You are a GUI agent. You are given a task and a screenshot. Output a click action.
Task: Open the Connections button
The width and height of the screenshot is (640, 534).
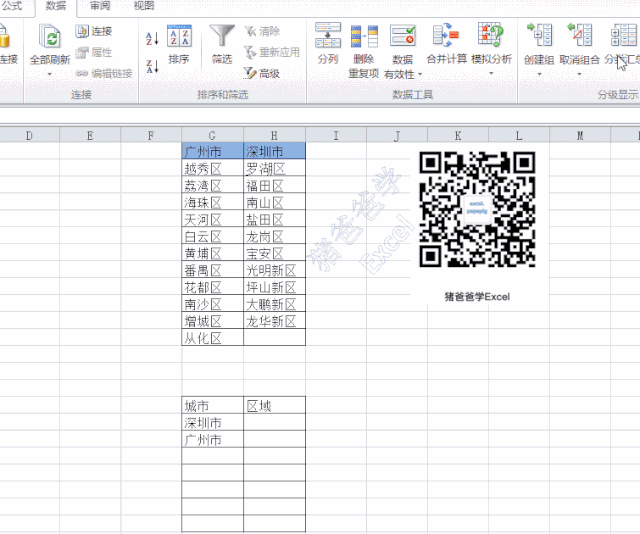pos(94,31)
